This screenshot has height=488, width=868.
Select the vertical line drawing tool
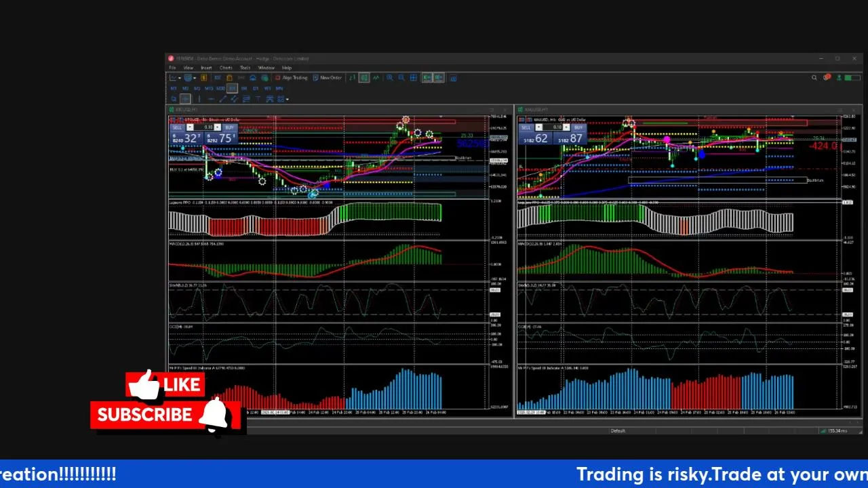(199, 99)
